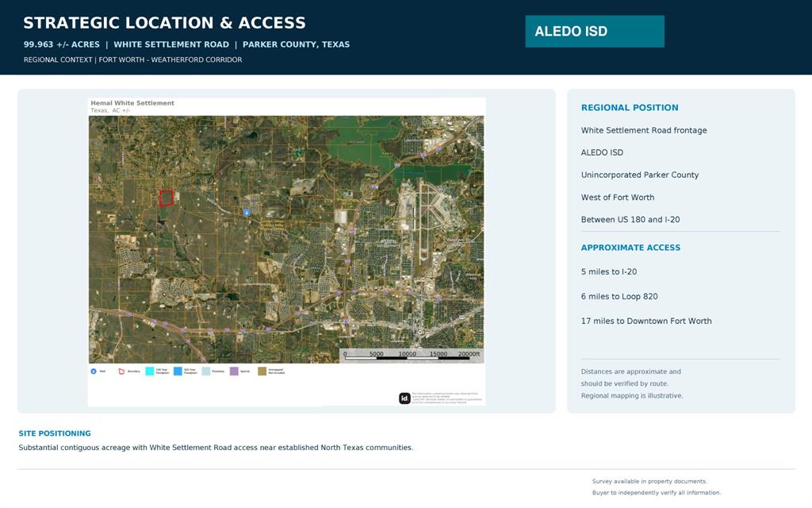The height and width of the screenshot is (508, 812).
Task: Click the REGIONAL POSITION heading
Action: tap(629, 107)
